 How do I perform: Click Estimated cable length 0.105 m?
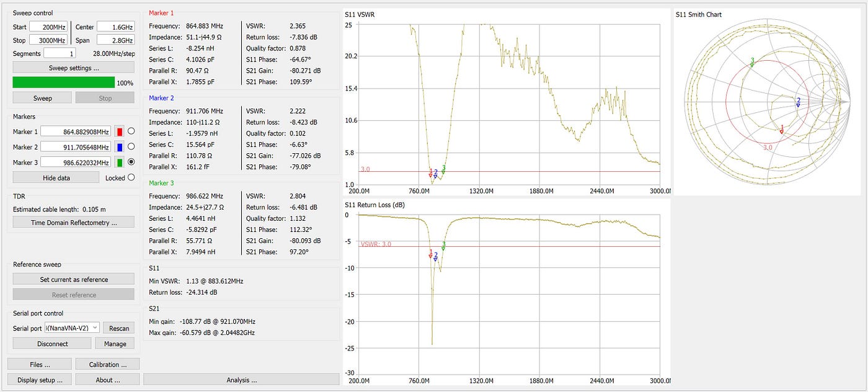(60, 210)
